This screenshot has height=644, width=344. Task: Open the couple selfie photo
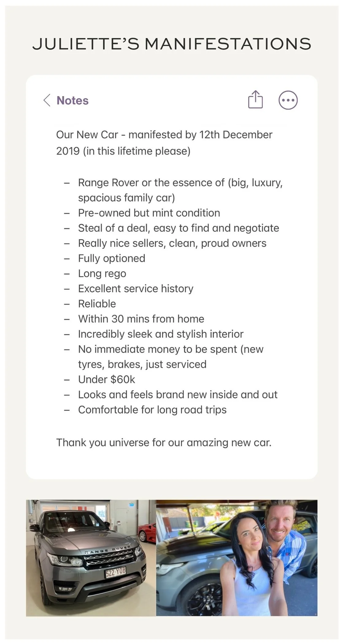coord(237,558)
